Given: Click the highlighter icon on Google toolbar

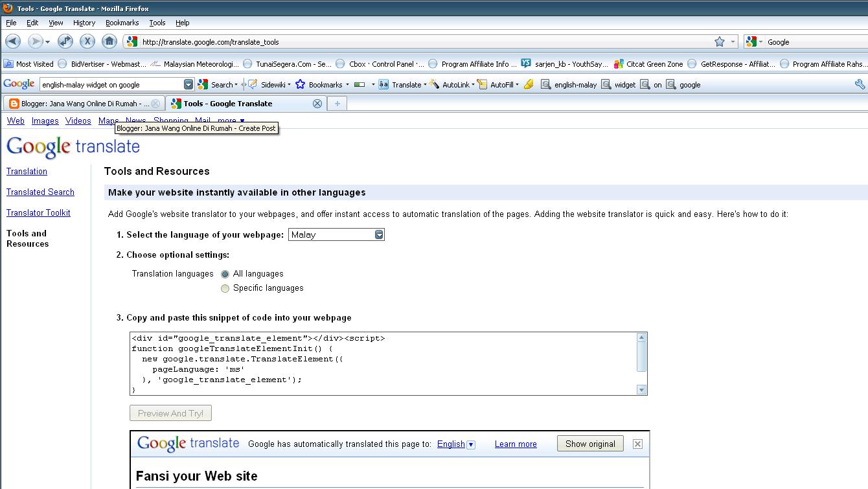Looking at the screenshot, I should 529,84.
